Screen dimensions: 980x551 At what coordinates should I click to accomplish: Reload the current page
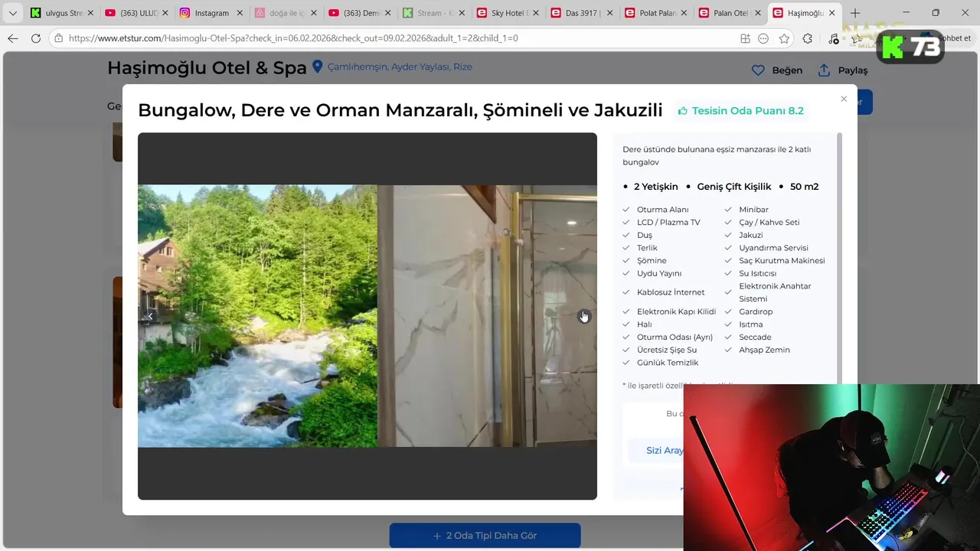[x=35, y=38]
